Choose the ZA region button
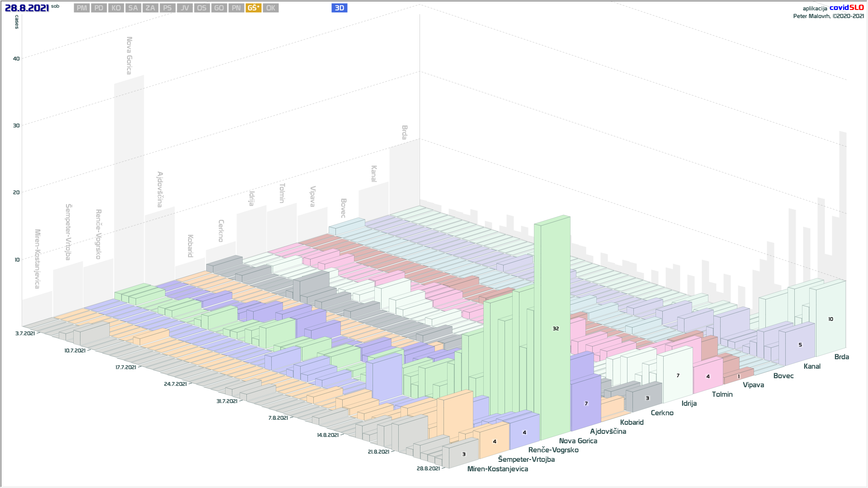Viewport: 868px width, 488px height. pos(150,8)
